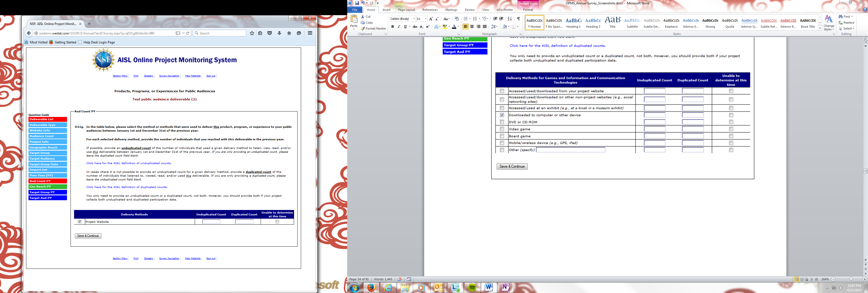This screenshot has width=868, height=293.
Task: Click Firefox home icon in toolbar
Action: 289,33
